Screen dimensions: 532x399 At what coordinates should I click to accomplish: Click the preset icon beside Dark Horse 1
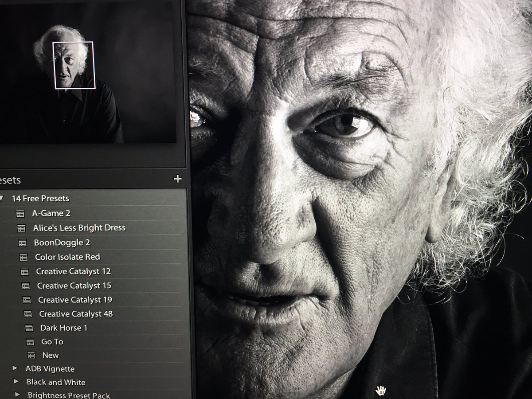click(x=29, y=328)
